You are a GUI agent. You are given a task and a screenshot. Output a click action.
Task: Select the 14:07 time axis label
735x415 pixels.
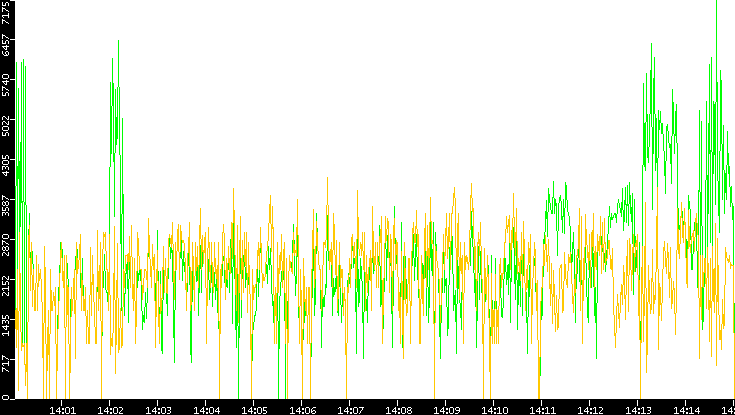click(350, 411)
